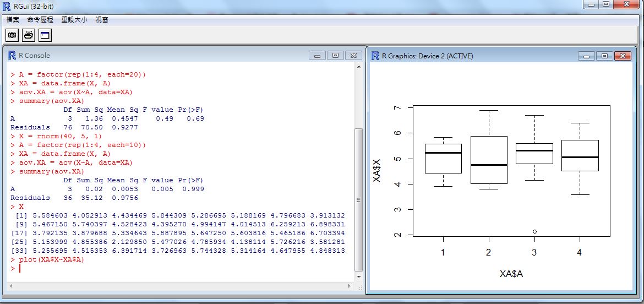Click the R Console window's R icon
This screenshot has height=304, width=644.
click(x=12, y=55)
